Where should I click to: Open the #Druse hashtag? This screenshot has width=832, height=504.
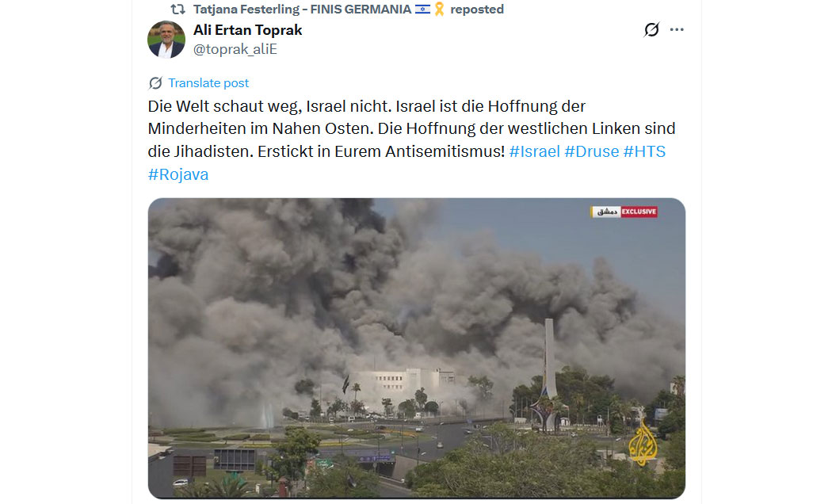(592, 151)
